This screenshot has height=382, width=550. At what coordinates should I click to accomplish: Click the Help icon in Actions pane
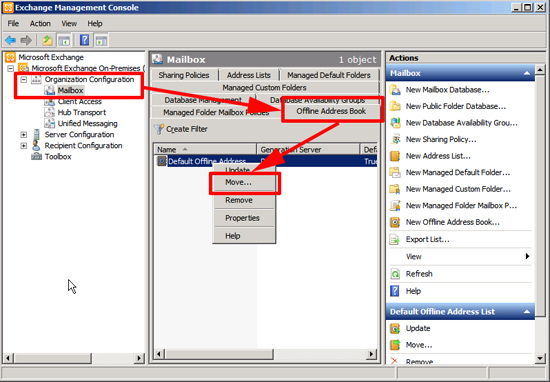pyautogui.click(x=395, y=291)
